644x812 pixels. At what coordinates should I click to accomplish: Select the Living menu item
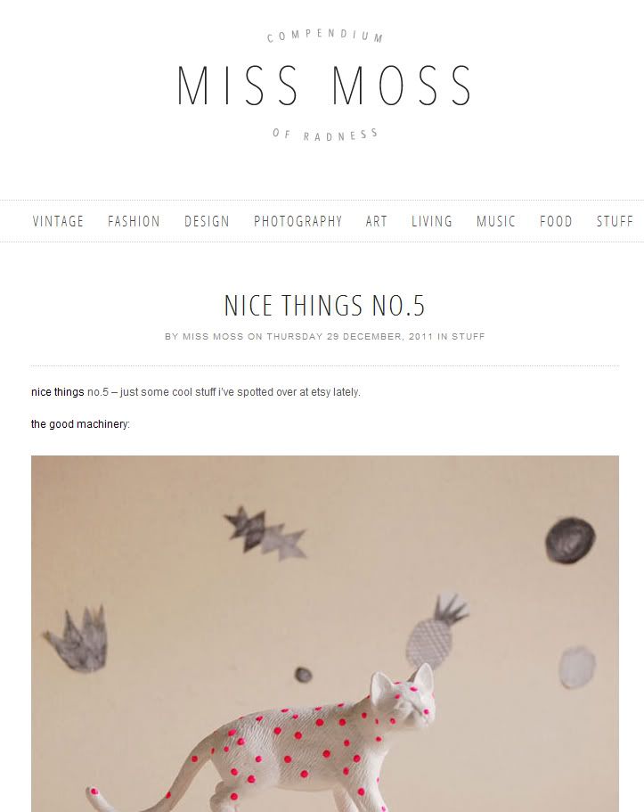click(x=432, y=221)
